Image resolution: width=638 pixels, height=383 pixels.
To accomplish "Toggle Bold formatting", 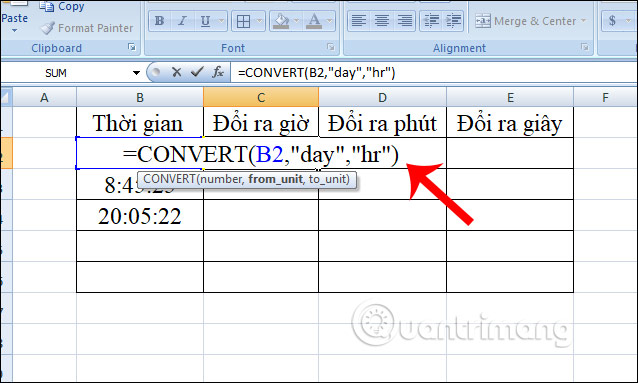I will (160, 21).
